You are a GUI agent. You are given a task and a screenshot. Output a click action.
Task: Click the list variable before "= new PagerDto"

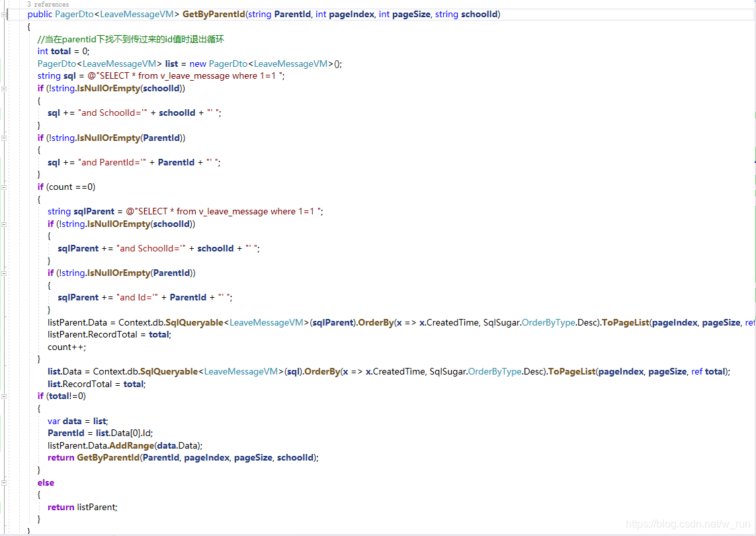(172, 64)
